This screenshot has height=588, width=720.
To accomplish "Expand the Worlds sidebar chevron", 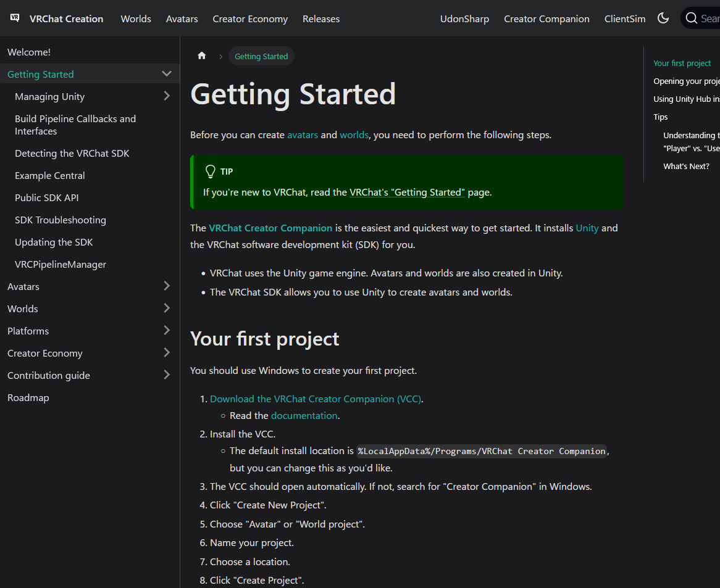I will pyautogui.click(x=167, y=308).
